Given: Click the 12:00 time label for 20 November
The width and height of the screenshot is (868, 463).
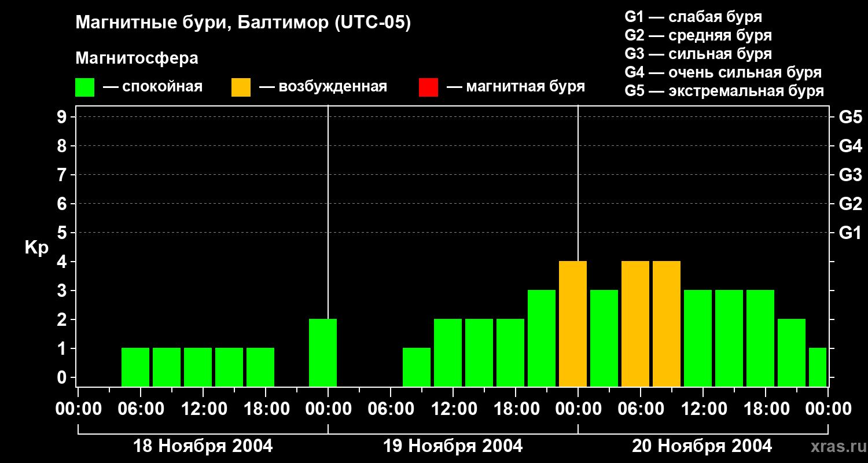Looking at the screenshot, I should coord(703,409).
